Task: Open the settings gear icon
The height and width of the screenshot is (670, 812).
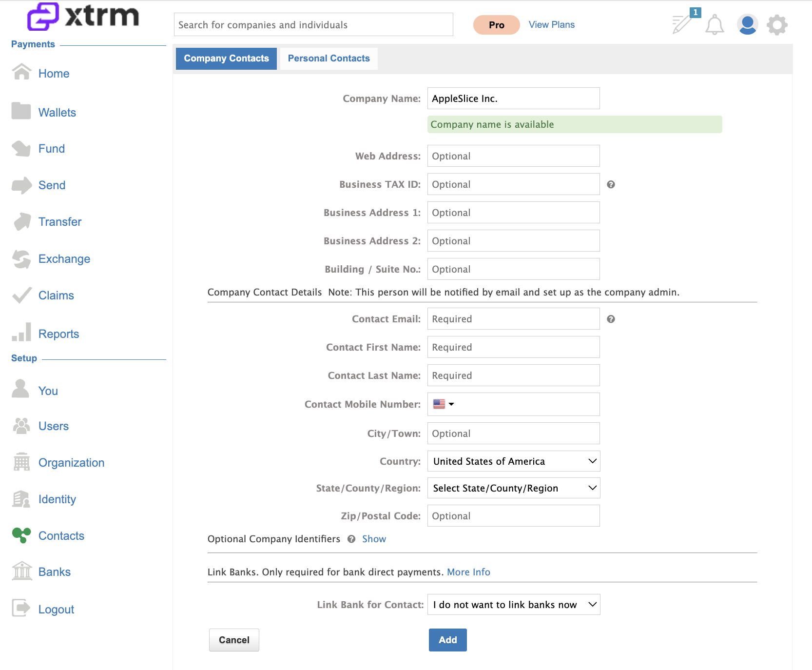Action: coord(777,24)
